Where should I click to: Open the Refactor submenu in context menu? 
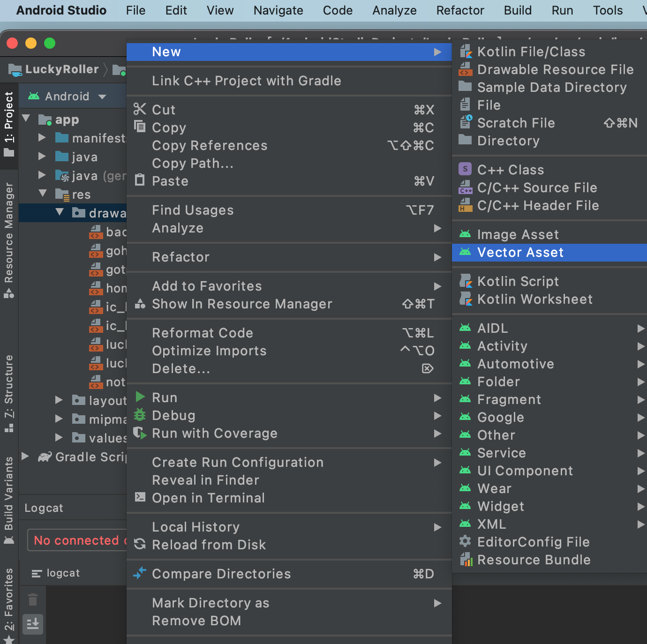point(289,257)
